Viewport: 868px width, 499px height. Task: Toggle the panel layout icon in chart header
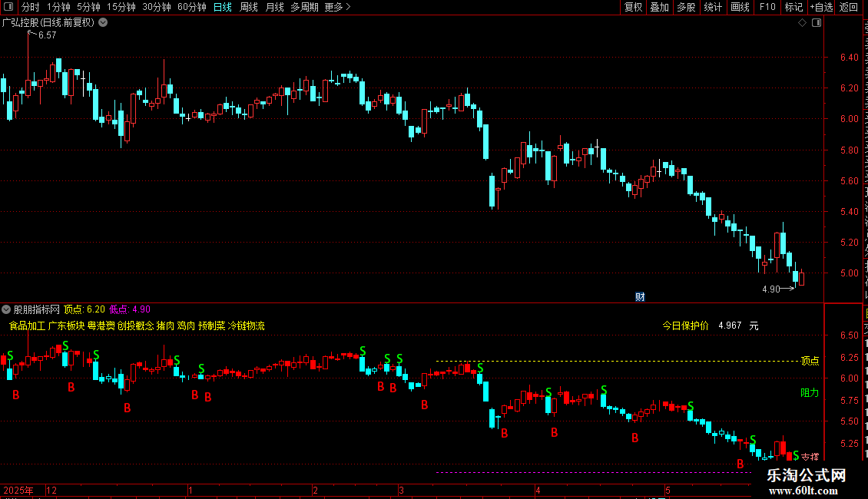[x=817, y=23]
